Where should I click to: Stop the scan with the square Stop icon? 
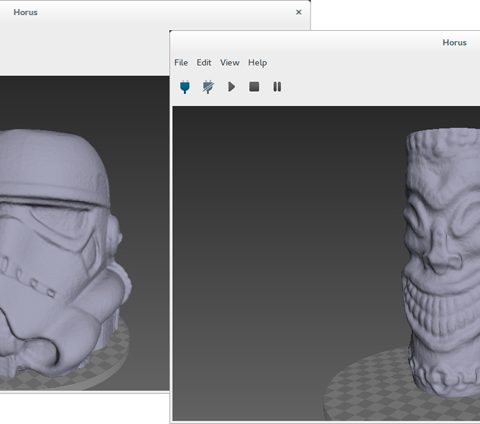tap(254, 87)
